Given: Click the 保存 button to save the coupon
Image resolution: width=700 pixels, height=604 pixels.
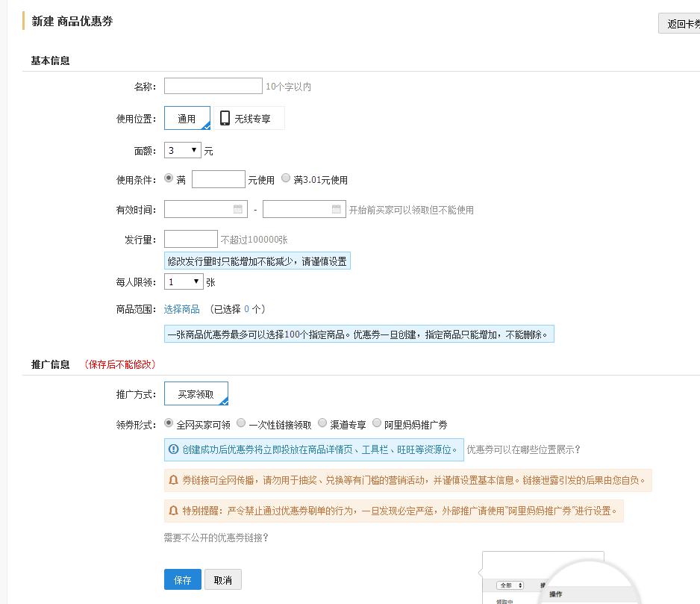Looking at the screenshot, I should click(182, 579).
